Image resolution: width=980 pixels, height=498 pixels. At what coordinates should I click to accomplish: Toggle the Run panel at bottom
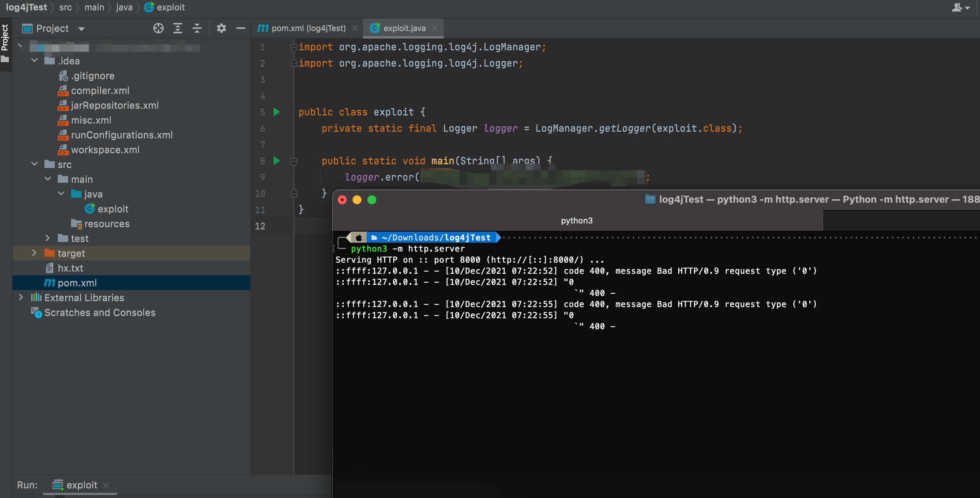point(27,485)
